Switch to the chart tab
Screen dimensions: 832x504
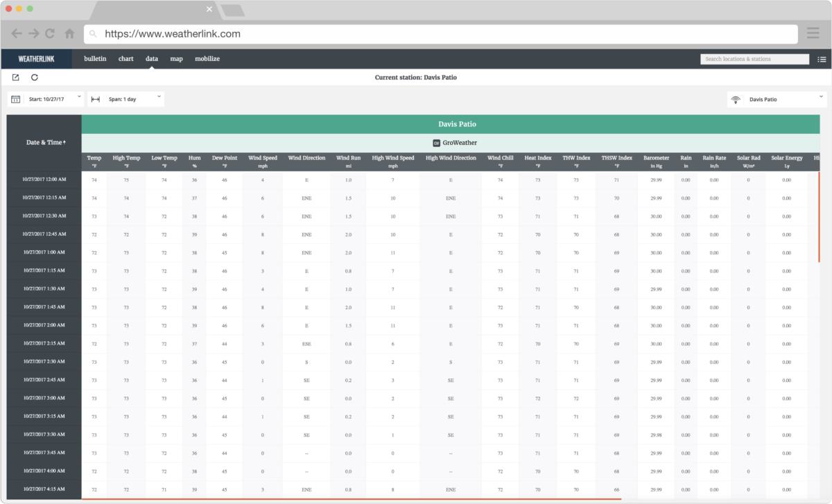(125, 58)
